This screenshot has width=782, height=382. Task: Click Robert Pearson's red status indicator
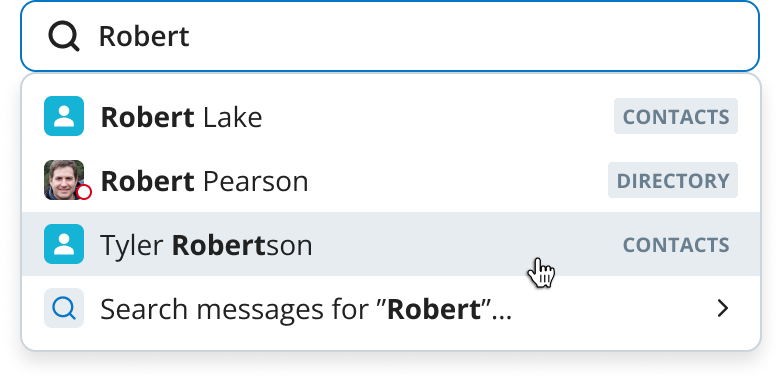coord(84,192)
